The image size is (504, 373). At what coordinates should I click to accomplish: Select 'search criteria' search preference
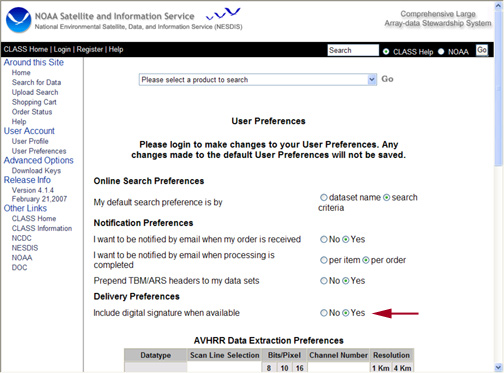[386, 197]
